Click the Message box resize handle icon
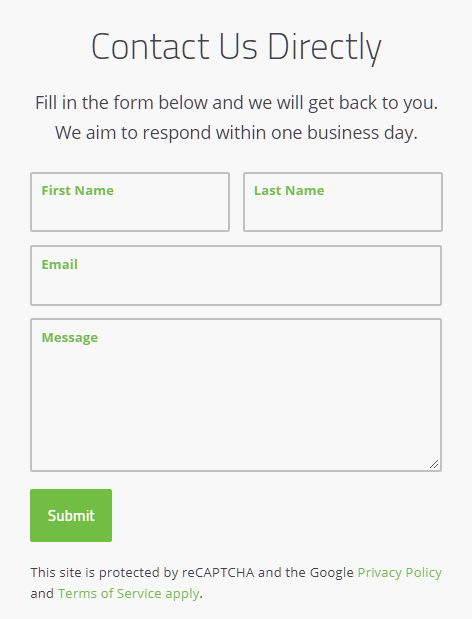Screen dimensions: 472x619 (434, 464)
